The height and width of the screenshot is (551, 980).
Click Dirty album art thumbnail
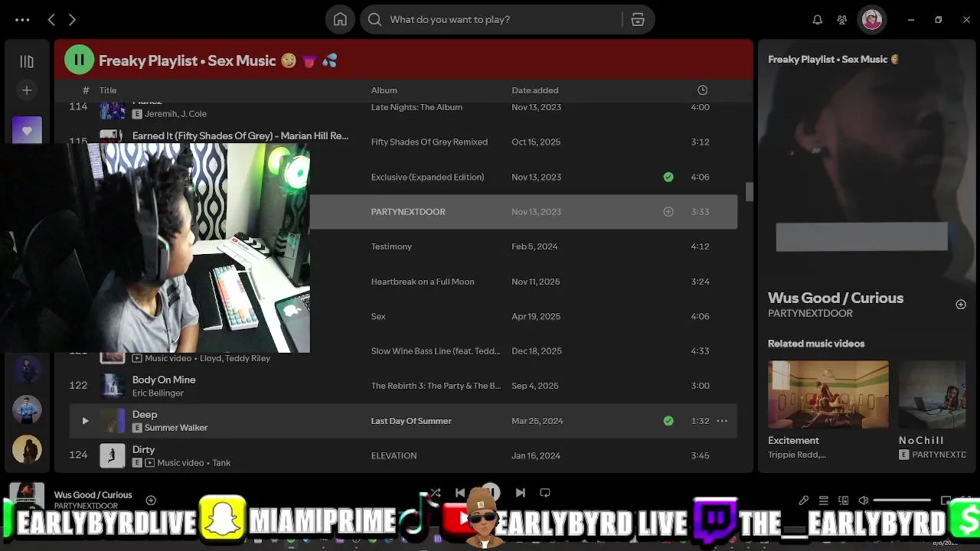(112, 455)
